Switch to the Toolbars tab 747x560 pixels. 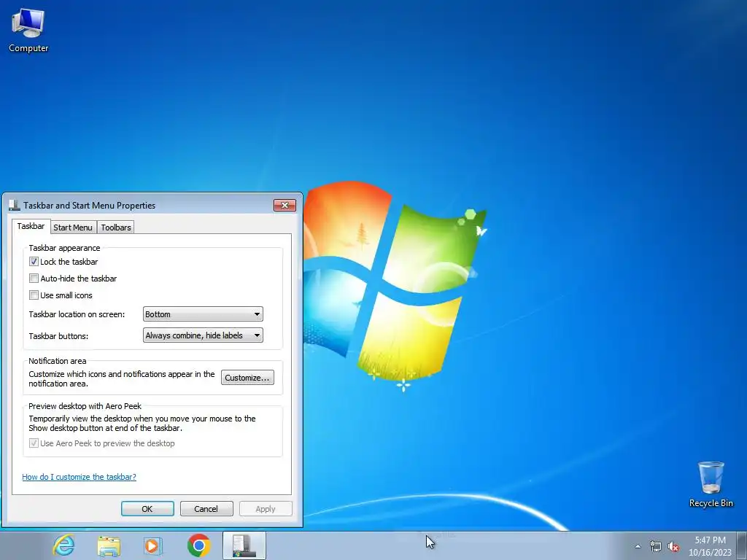click(116, 227)
